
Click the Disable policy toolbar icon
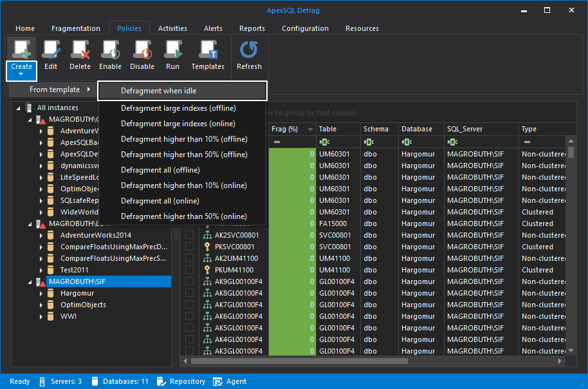click(x=142, y=50)
